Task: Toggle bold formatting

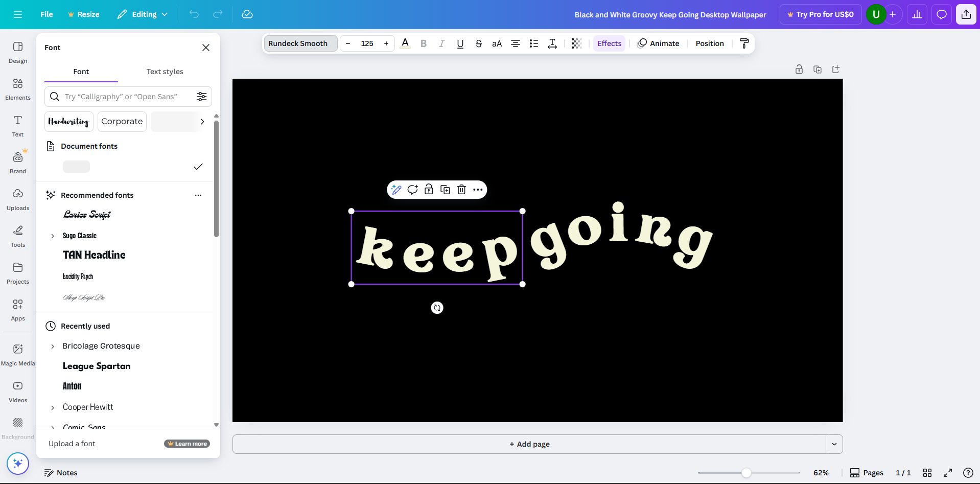Action: tap(423, 43)
